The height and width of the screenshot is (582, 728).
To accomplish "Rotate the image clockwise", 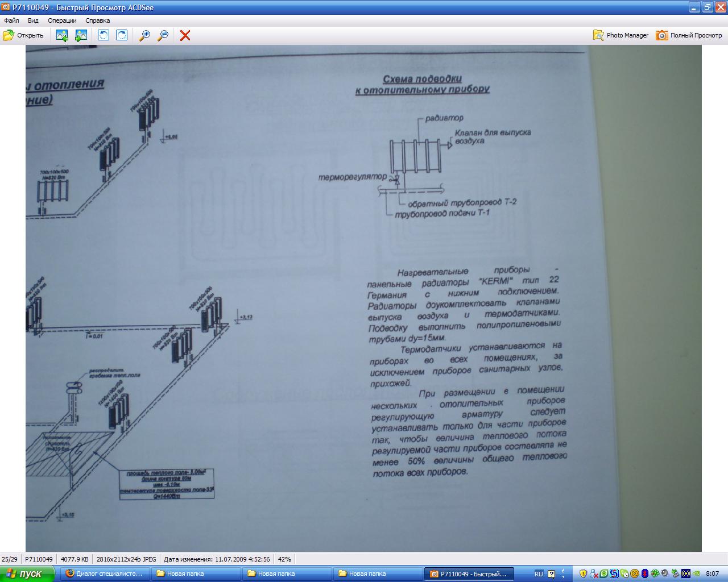I will click(122, 35).
